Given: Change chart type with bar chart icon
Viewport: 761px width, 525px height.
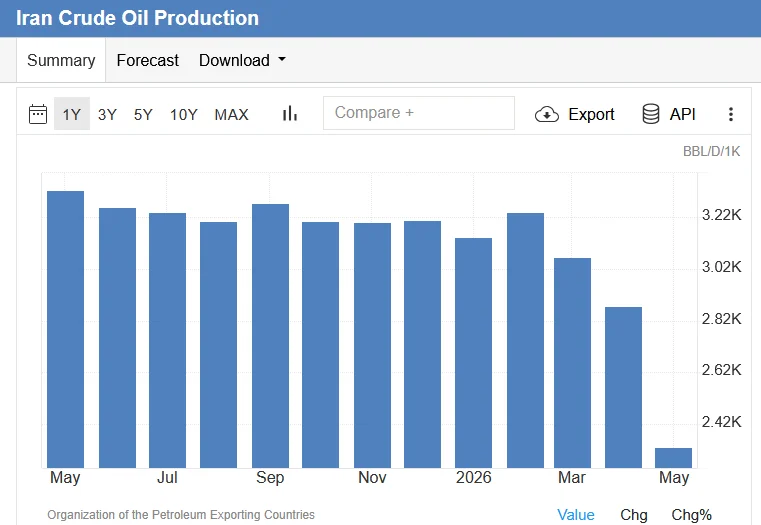Looking at the screenshot, I should [x=289, y=114].
